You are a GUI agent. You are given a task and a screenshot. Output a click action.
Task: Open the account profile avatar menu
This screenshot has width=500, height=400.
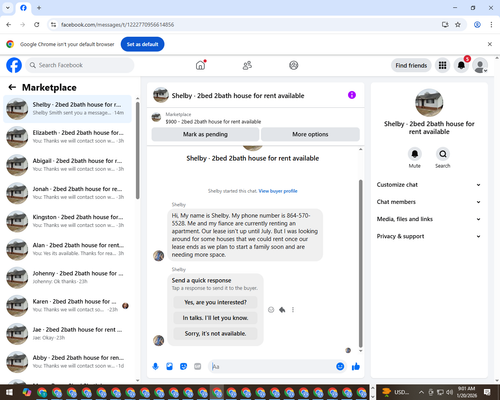click(480, 65)
